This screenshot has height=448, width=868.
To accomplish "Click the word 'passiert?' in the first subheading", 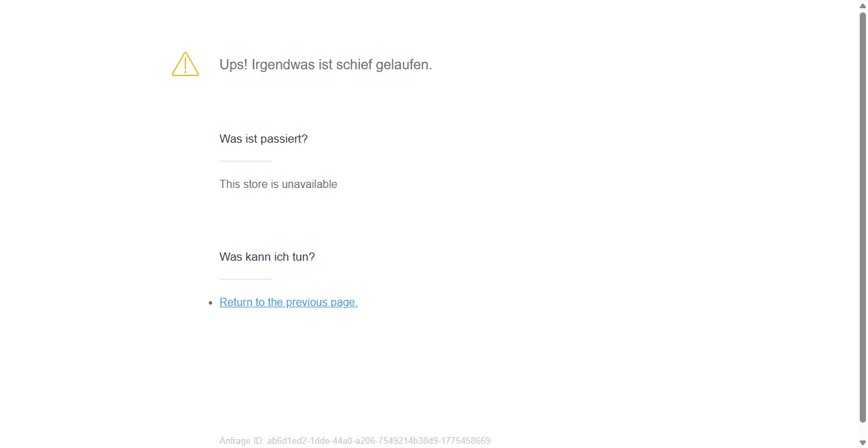I will (284, 139).
